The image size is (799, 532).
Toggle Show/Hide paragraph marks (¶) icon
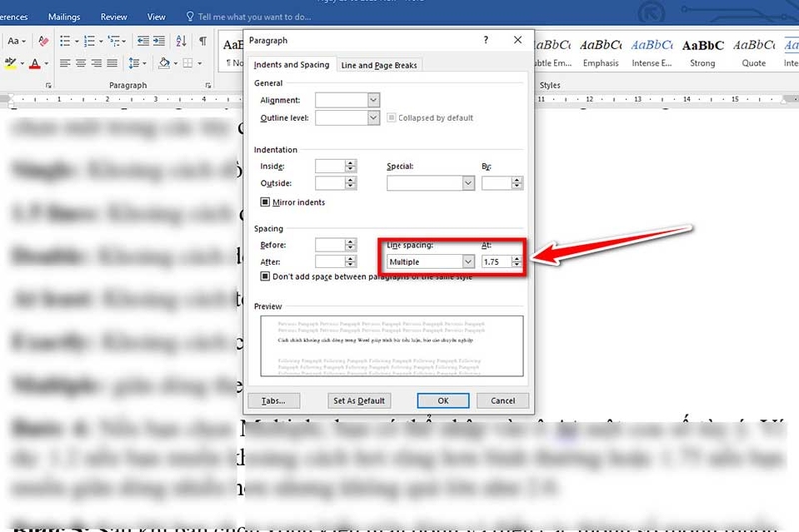point(203,41)
